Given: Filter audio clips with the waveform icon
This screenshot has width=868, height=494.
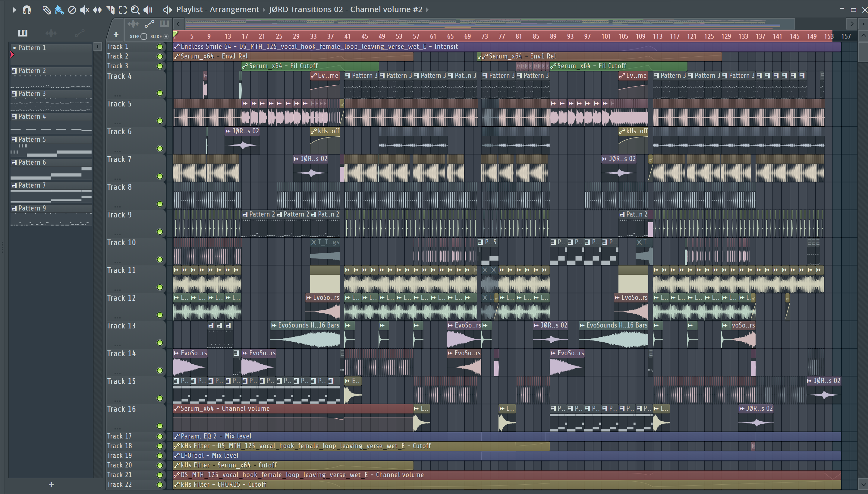Looking at the screenshot, I should (133, 24).
